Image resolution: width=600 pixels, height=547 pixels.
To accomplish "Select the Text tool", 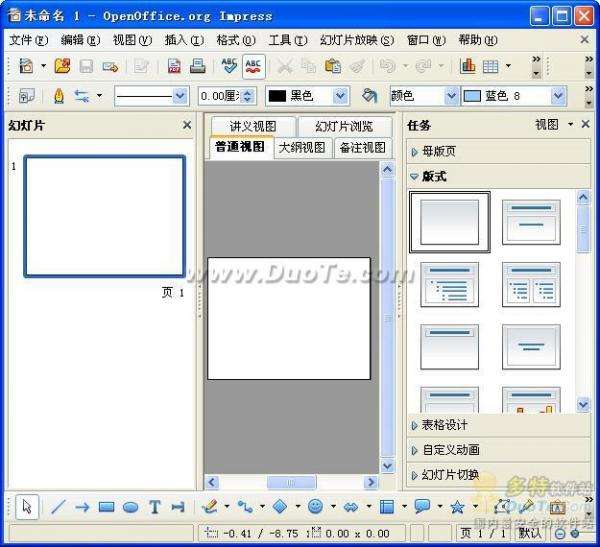I will 155,507.
